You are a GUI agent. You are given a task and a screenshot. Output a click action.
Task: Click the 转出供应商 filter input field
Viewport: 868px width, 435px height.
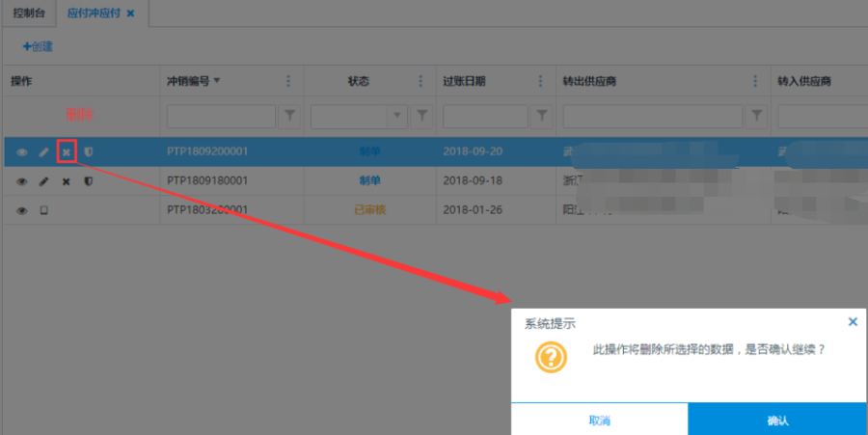point(653,117)
